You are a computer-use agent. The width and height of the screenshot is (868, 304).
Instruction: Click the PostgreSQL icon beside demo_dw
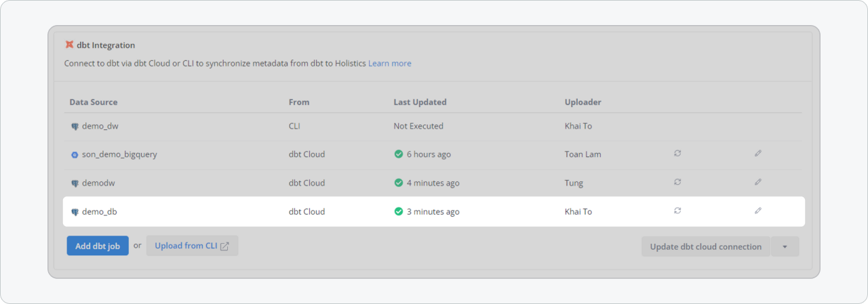[75, 126]
